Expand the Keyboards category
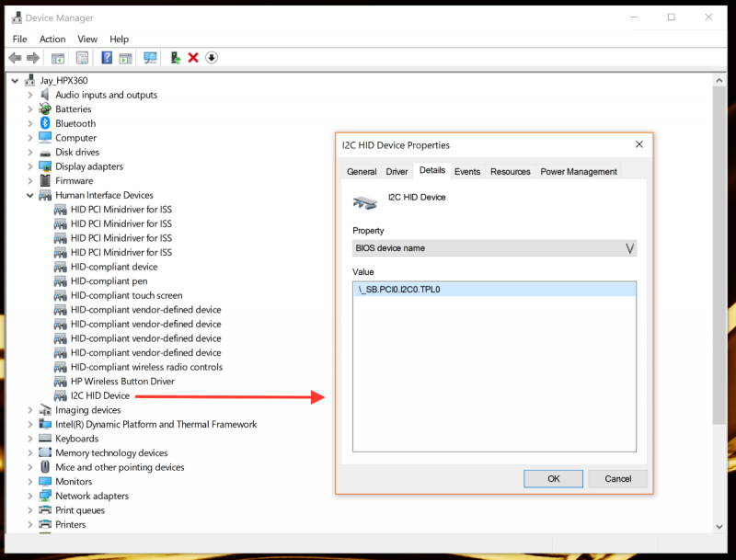736x560 pixels. coord(30,439)
